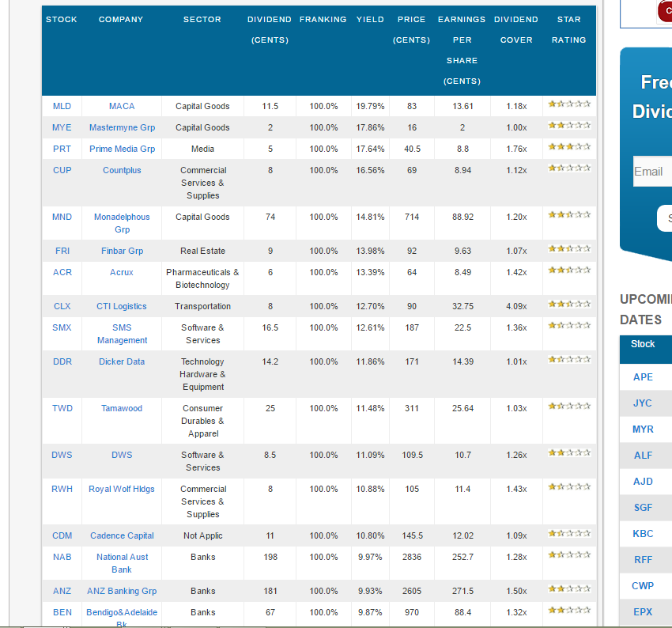Click the YIELD column header
The height and width of the screenshot is (628, 672).
click(x=370, y=19)
